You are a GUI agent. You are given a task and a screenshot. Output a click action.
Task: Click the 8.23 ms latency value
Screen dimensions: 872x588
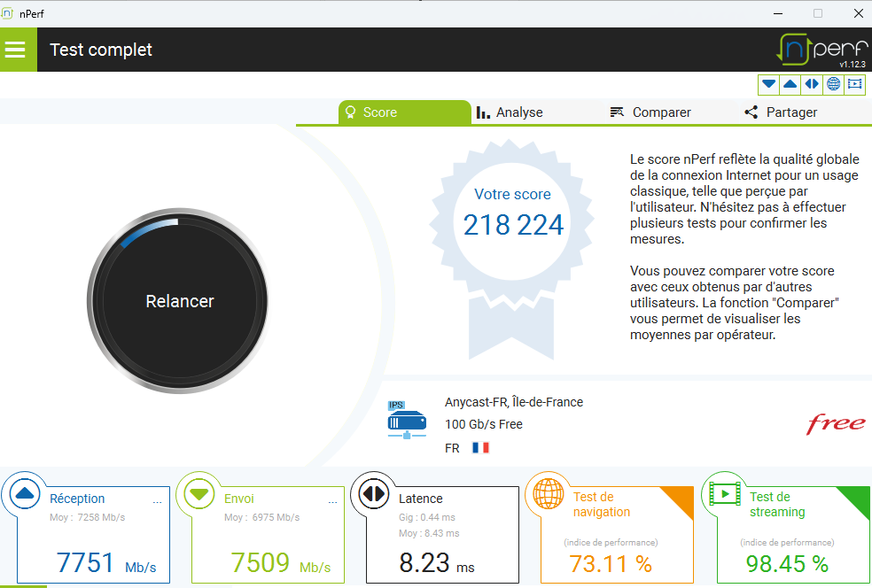pyautogui.click(x=437, y=563)
